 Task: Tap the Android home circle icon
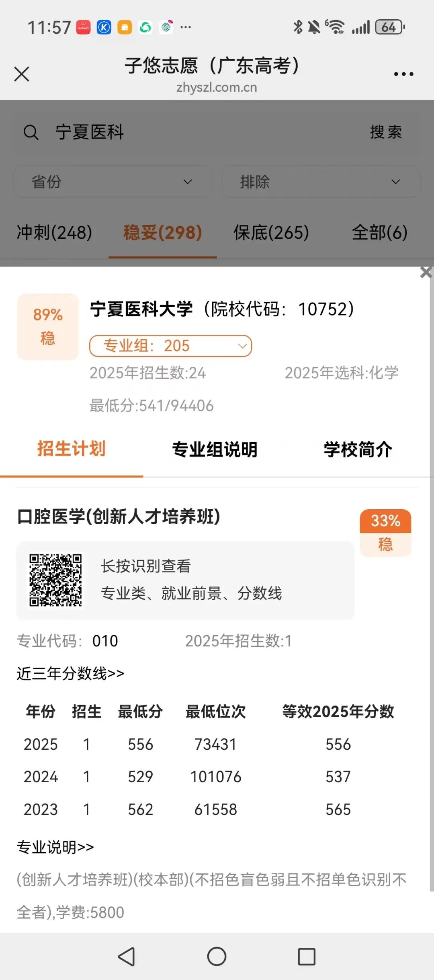coord(217,956)
